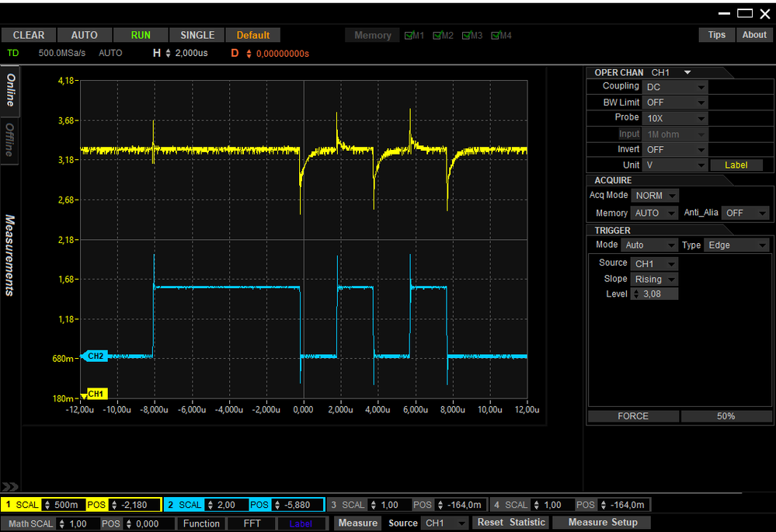Adjust channel 3 SCAL 1,00 stepper
This screenshot has width=776, height=532.
[x=374, y=505]
